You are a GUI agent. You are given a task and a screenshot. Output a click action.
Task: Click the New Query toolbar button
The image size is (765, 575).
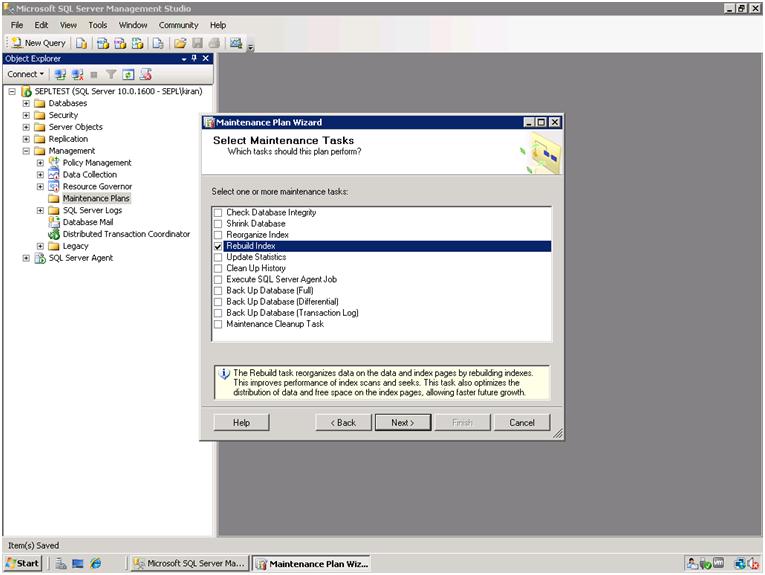click(39, 43)
